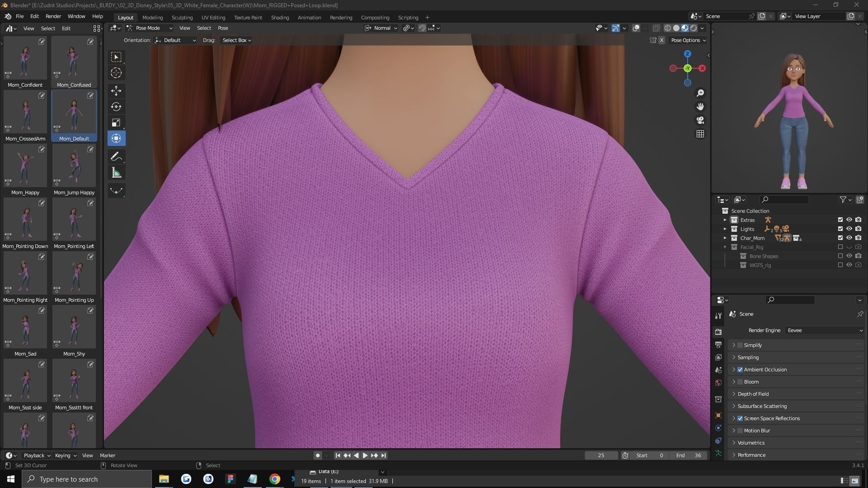The image size is (868, 488).
Task: Open the Render menu
Action: coord(53,16)
